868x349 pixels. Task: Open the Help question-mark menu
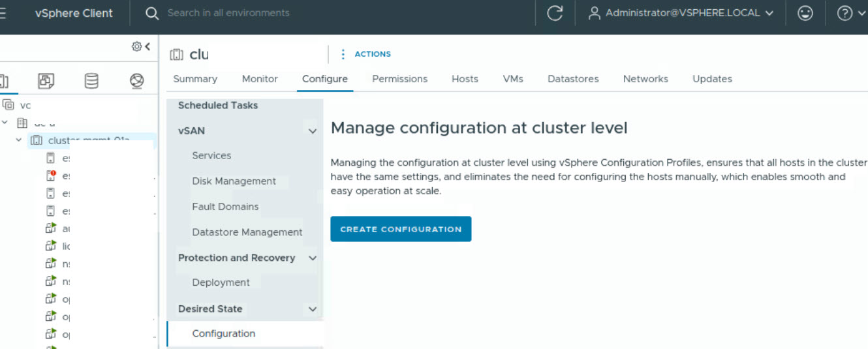click(x=845, y=13)
